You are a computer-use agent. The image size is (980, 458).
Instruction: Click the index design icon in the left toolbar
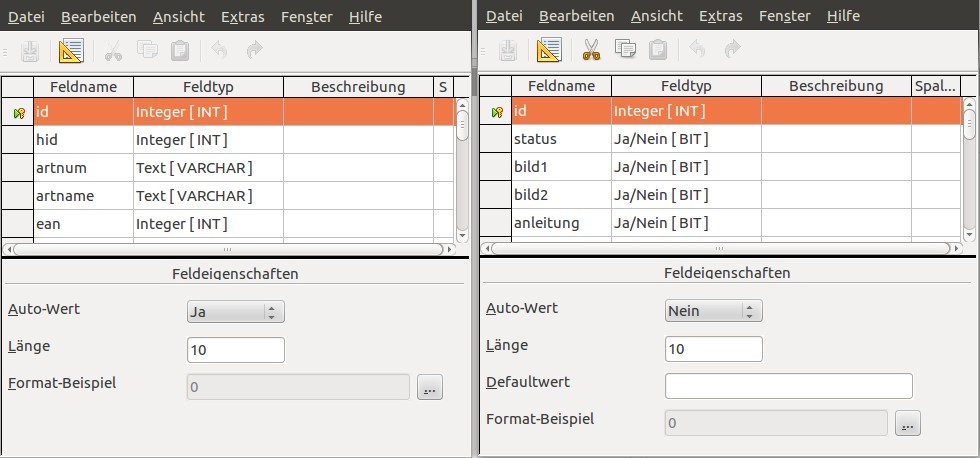tap(72, 50)
